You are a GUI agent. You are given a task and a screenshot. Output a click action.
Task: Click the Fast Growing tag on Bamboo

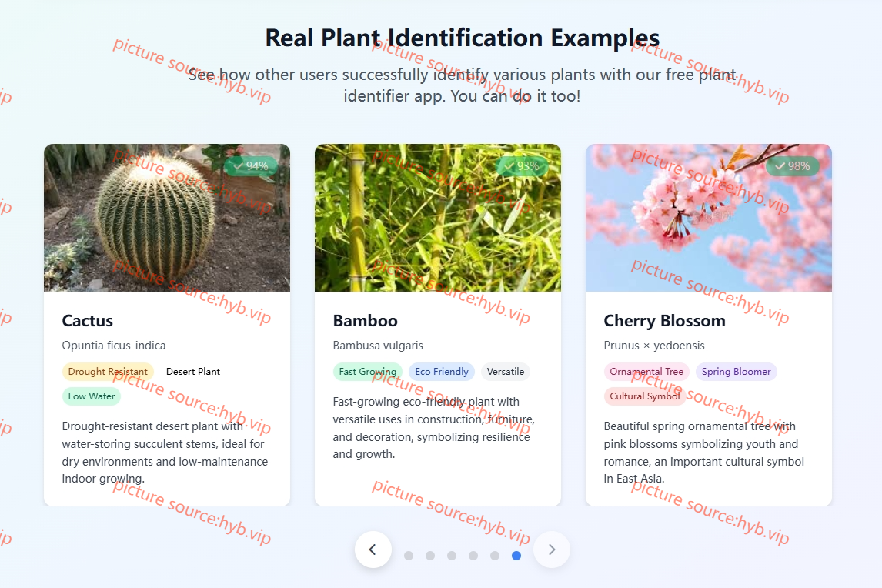point(368,371)
